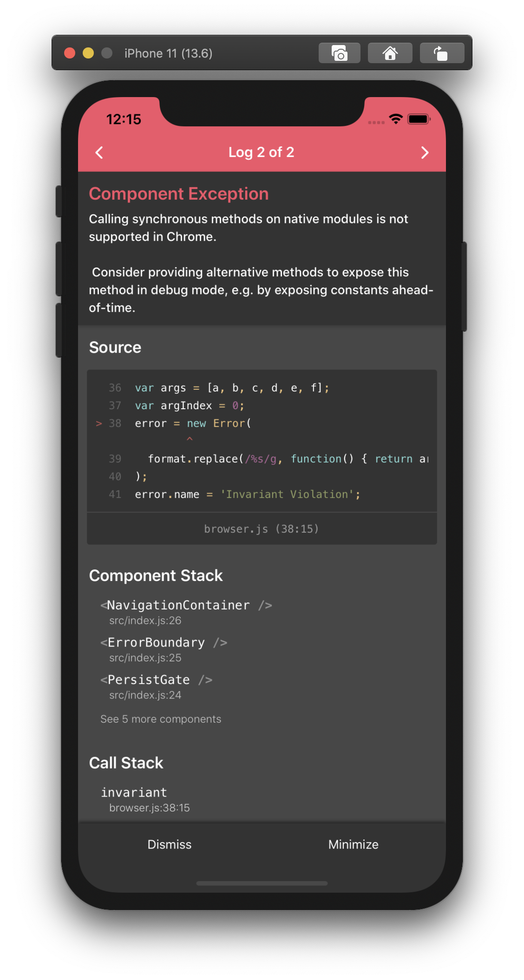524x980 pixels.
Task: Expand See 5 more components
Action: click(x=161, y=719)
